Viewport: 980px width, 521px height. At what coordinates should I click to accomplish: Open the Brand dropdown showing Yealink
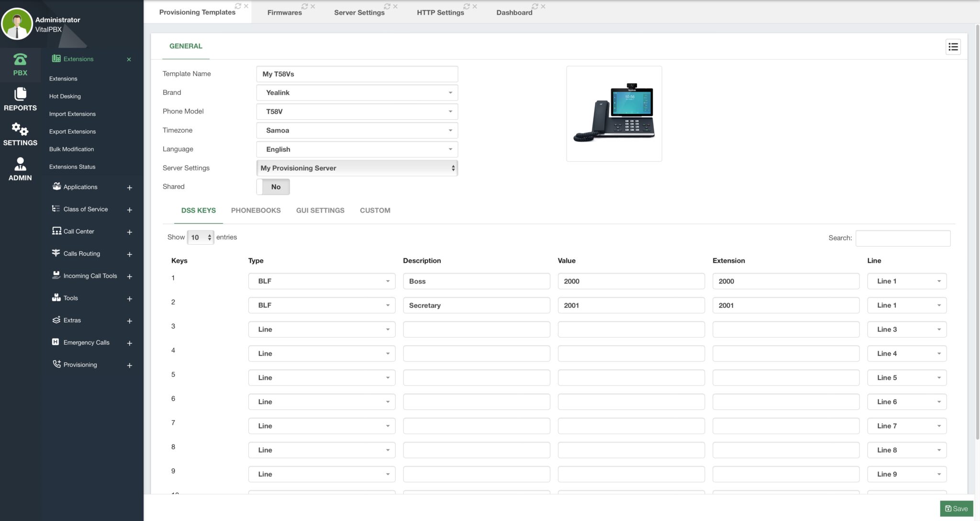357,92
